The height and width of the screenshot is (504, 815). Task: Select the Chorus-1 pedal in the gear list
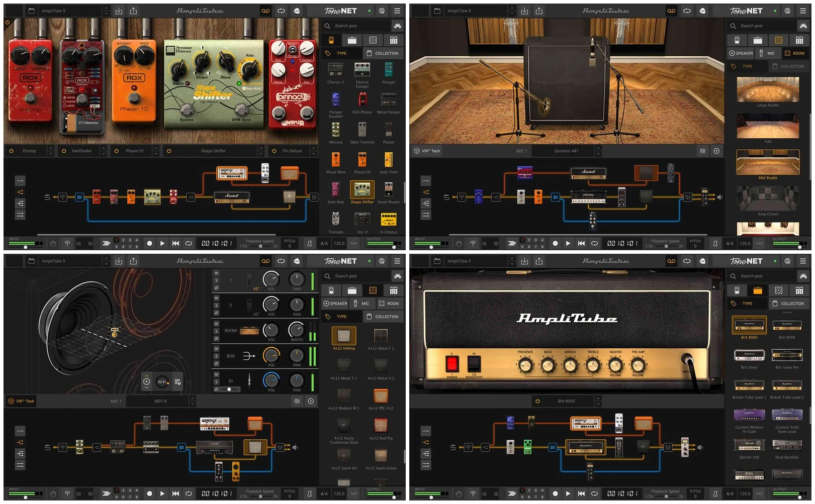click(x=335, y=70)
